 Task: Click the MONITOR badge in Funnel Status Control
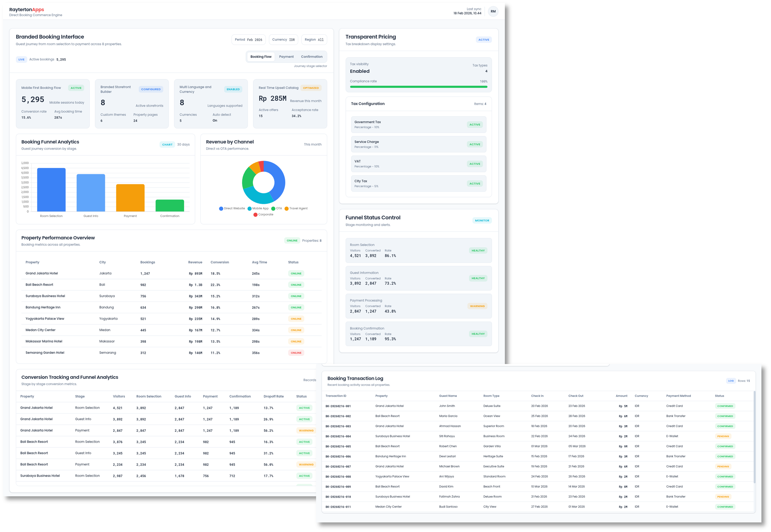482,220
